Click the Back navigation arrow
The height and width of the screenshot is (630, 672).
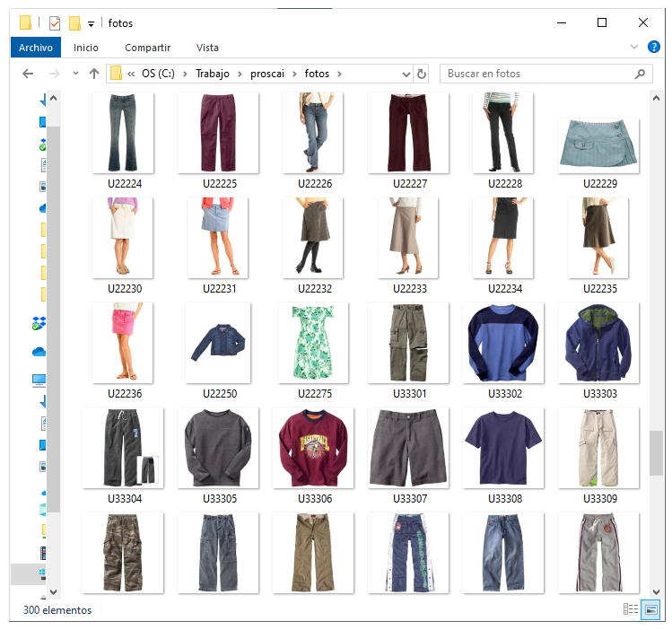(28, 74)
